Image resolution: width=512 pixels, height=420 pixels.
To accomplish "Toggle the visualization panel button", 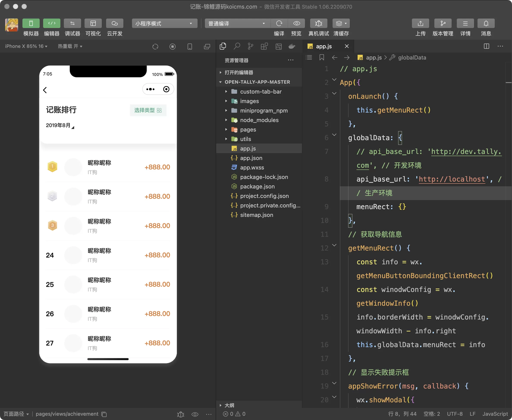I will 93,24.
